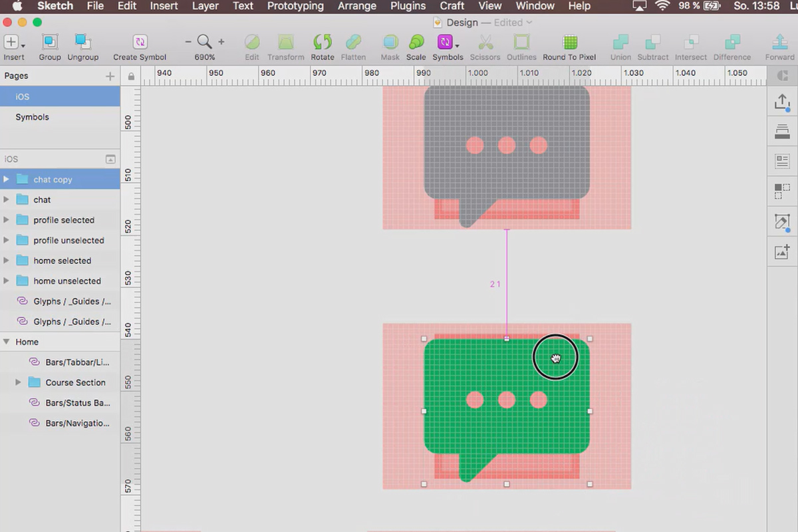Open the Craft Freehand panel icon
Image resolution: width=798 pixels, height=532 pixels.
[782, 222]
